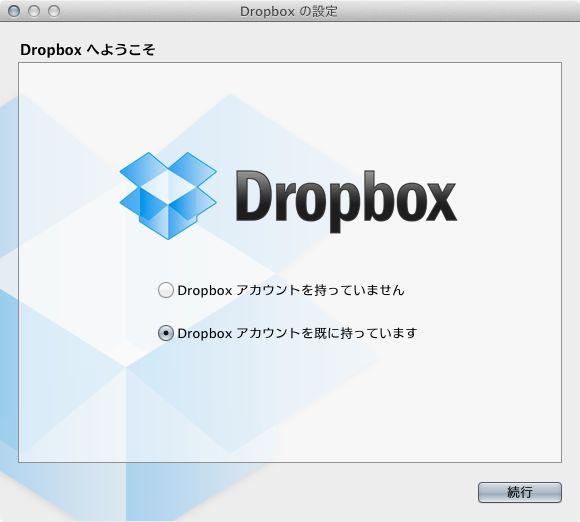Click the へようこそ text in the heading
The image size is (580, 522).
click(x=121, y=50)
